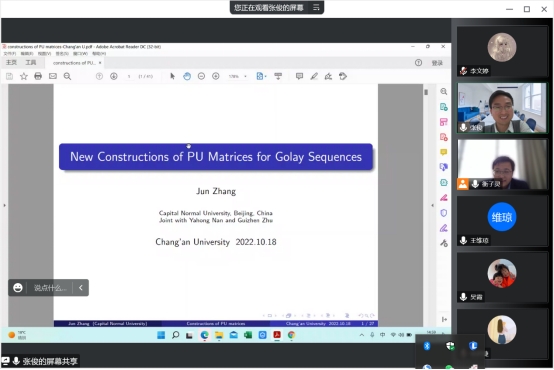The image size is (554, 370).
Task: Choose the highlighter pen tool
Action: 314,76
